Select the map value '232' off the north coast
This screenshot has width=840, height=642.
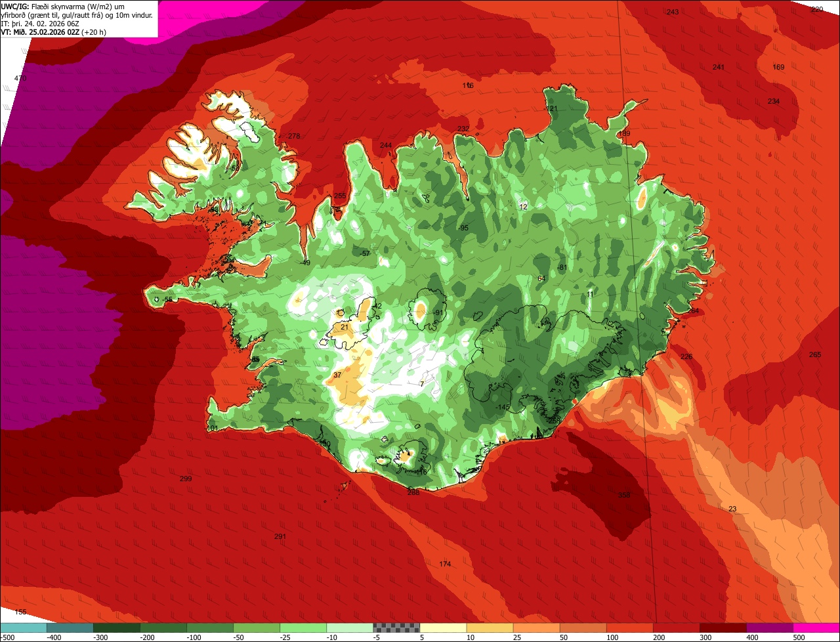[x=463, y=129]
